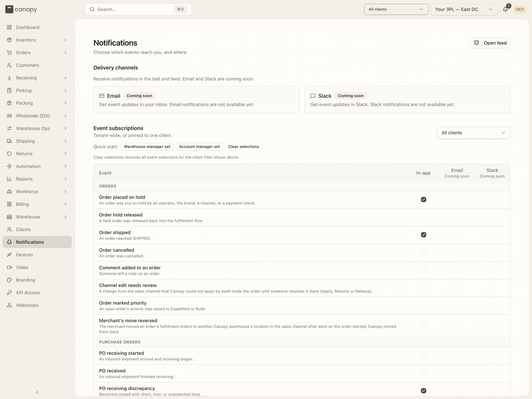The height and width of the screenshot is (399, 532).
Task: Click Clear selections
Action: point(243,147)
